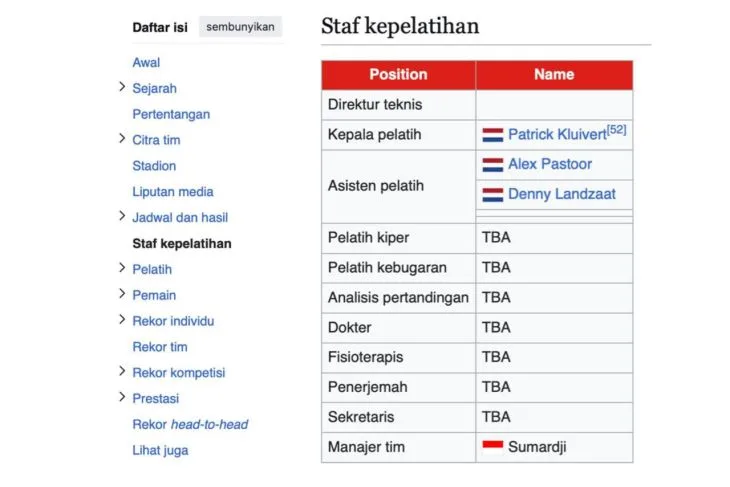Image resolution: width=730 pixels, height=487 pixels.
Task: Open the Denny Landzaat link
Action: [562, 194]
